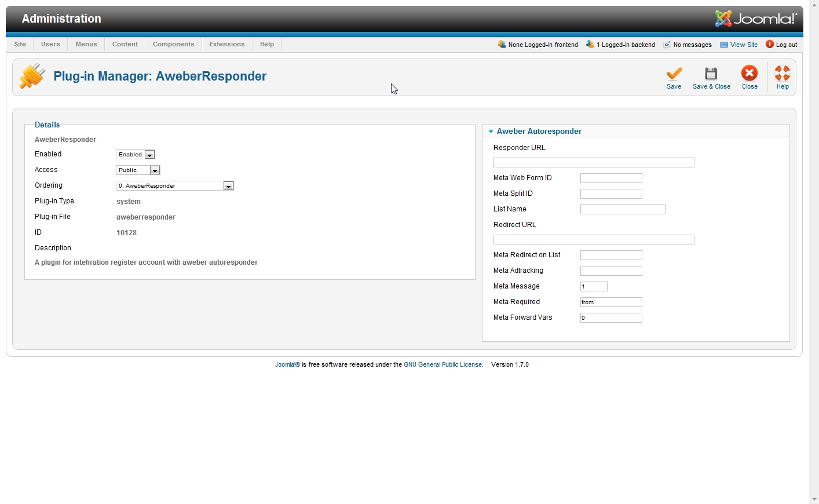819x504 pixels.
Task: Open the GNU General Public License link
Action: point(443,365)
